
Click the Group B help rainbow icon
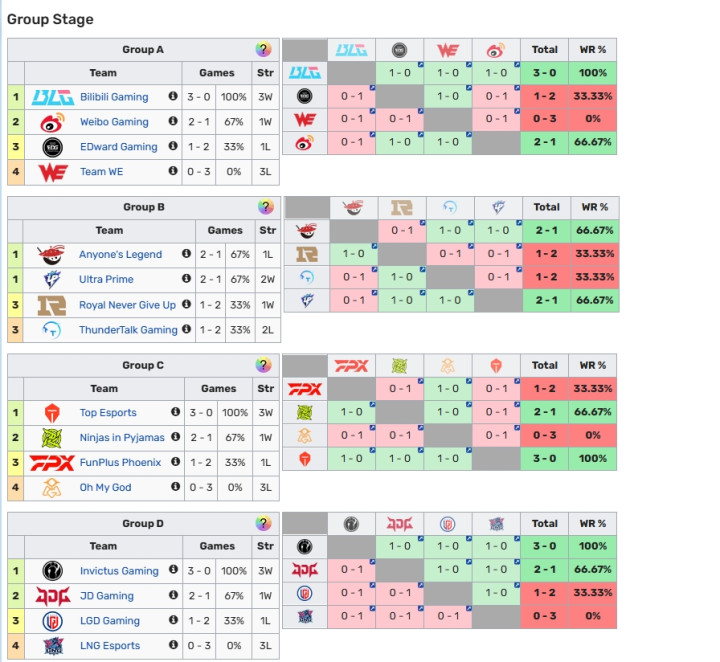pyautogui.click(x=265, y=207)
